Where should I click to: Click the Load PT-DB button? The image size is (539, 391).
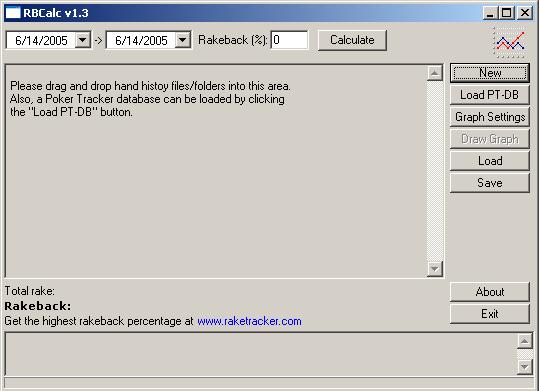coord(490,95)
